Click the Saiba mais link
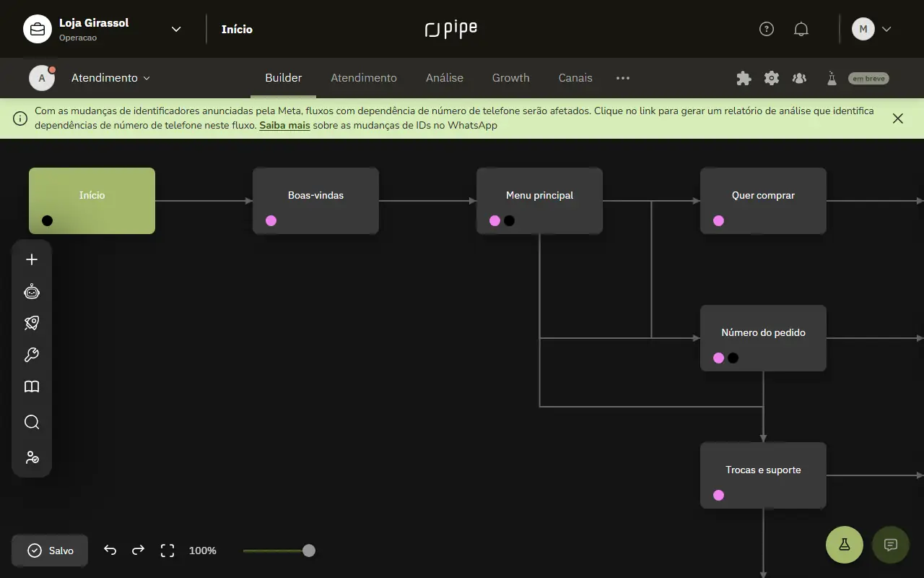 click(x=284, y=125)
